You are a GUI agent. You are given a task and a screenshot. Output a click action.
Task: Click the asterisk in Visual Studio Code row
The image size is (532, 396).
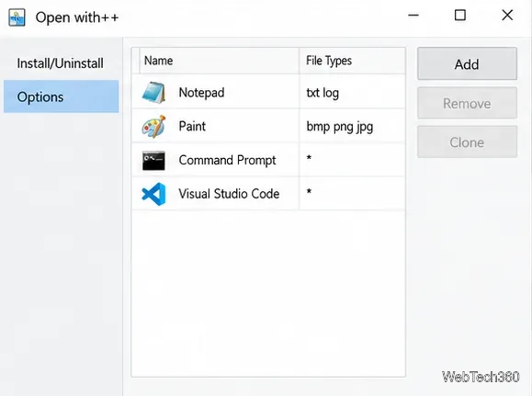click(x=309, y=192)
